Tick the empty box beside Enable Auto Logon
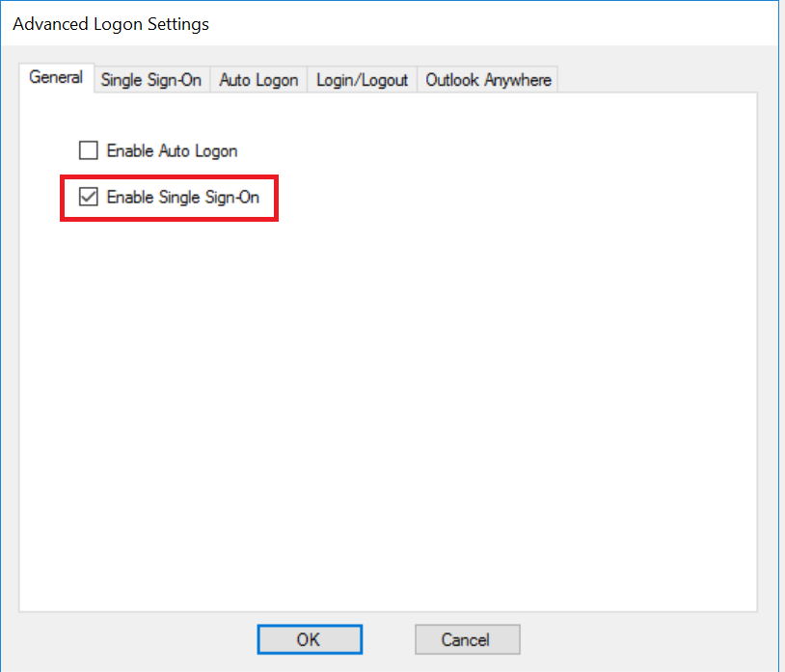Screen dimensions: 785x672 click(x=89, y=150)
